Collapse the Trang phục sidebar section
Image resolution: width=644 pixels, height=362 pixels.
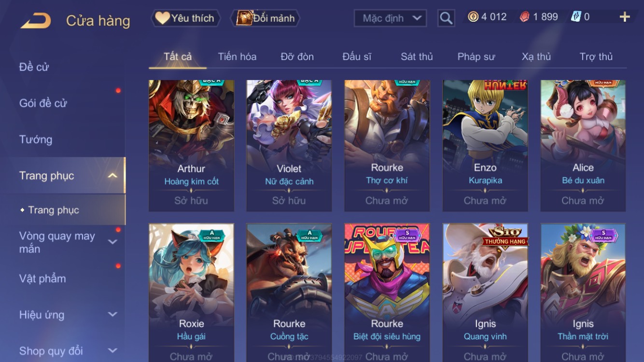point(112,176)
